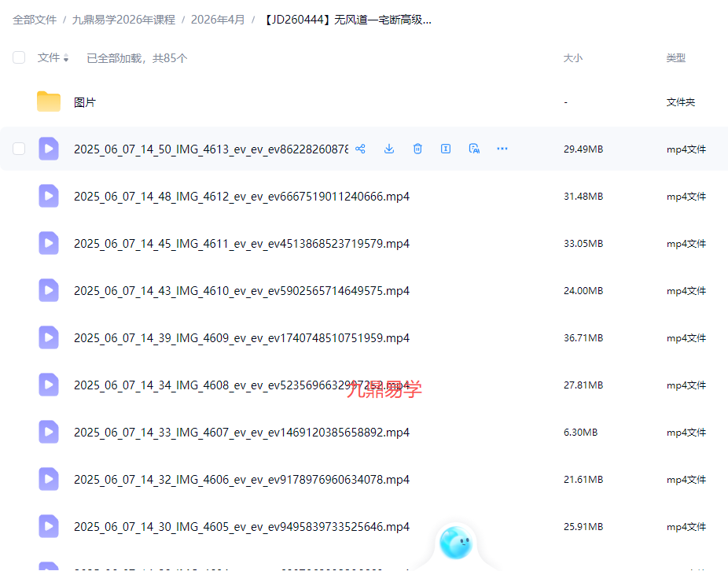Click the share icon on the IMG_4613 row

coord(360,149)
